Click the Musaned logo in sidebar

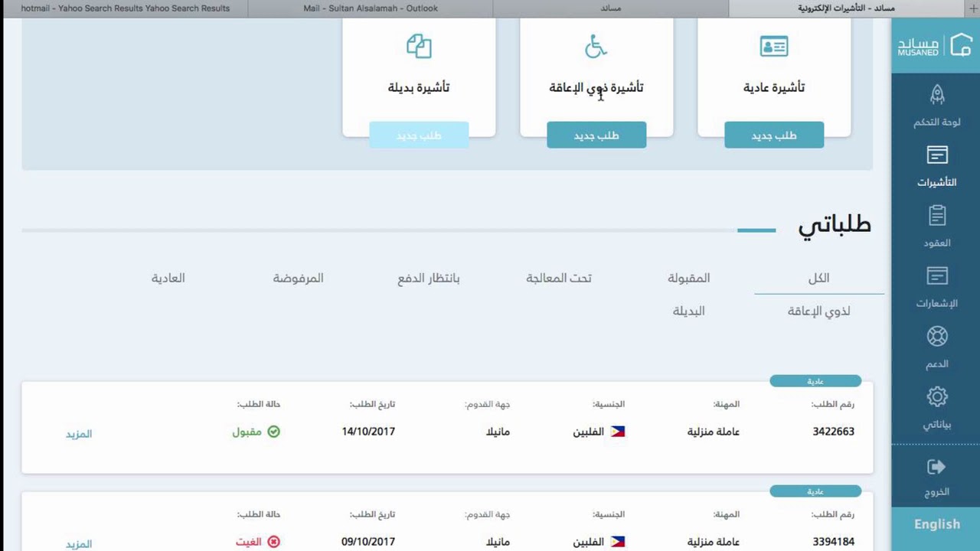coord(935,46)
